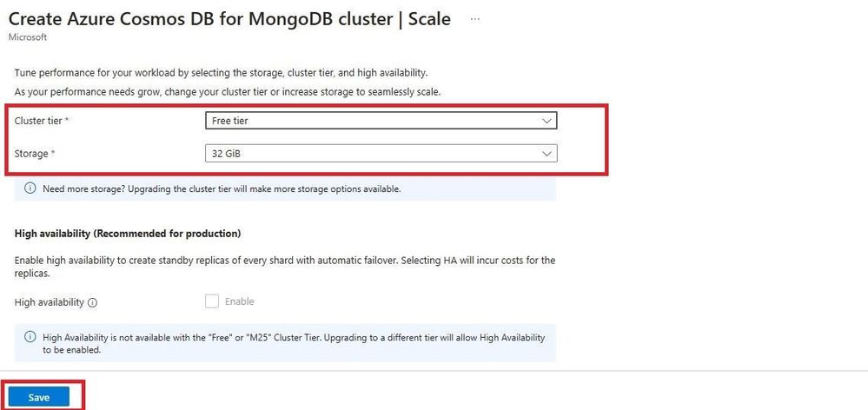Image resolution: width=868 pixels, height=410 pixels.
Task: Click the High availability field label text
Action: click(x=50, y=302)
